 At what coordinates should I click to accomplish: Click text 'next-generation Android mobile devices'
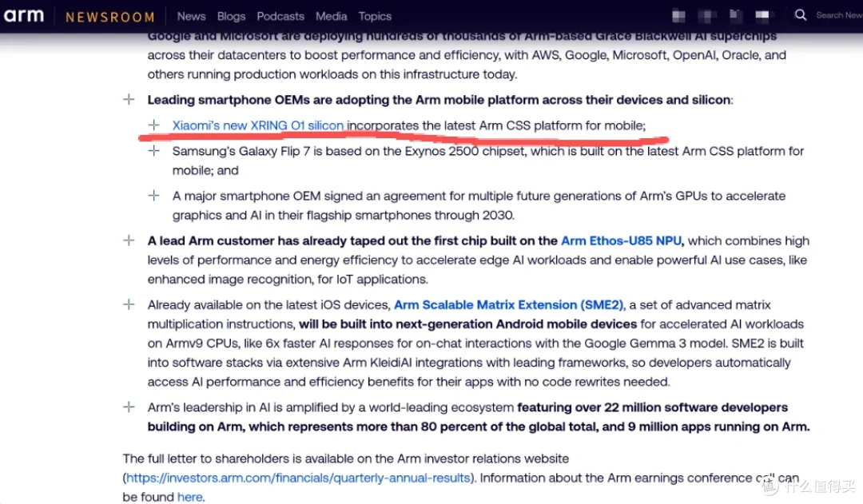[x=516, y=324]
